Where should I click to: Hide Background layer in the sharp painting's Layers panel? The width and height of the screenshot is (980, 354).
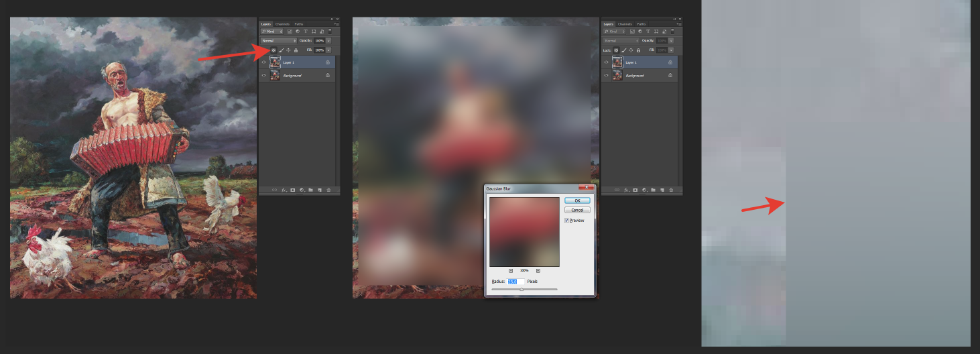tap(263, 75)
